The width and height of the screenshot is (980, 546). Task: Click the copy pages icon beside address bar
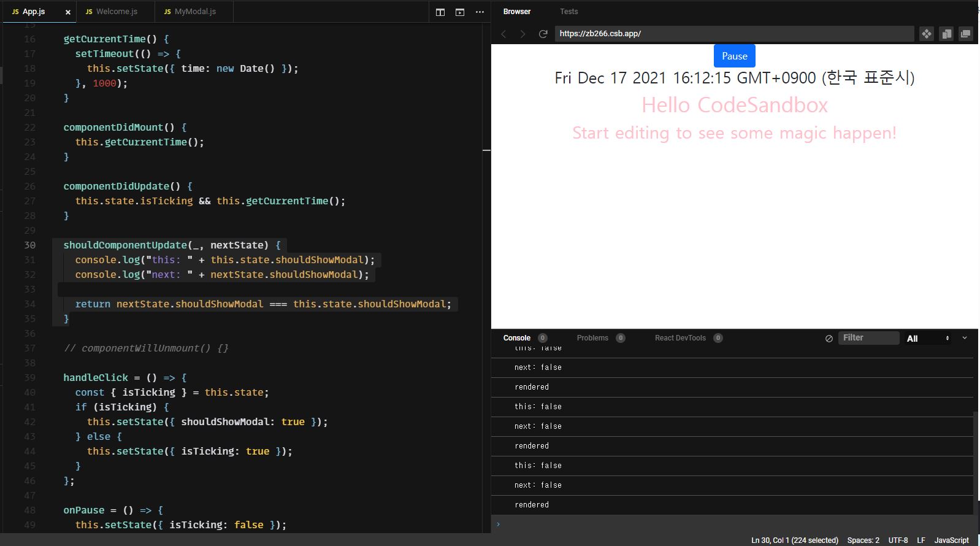click(x=946, y=34)
